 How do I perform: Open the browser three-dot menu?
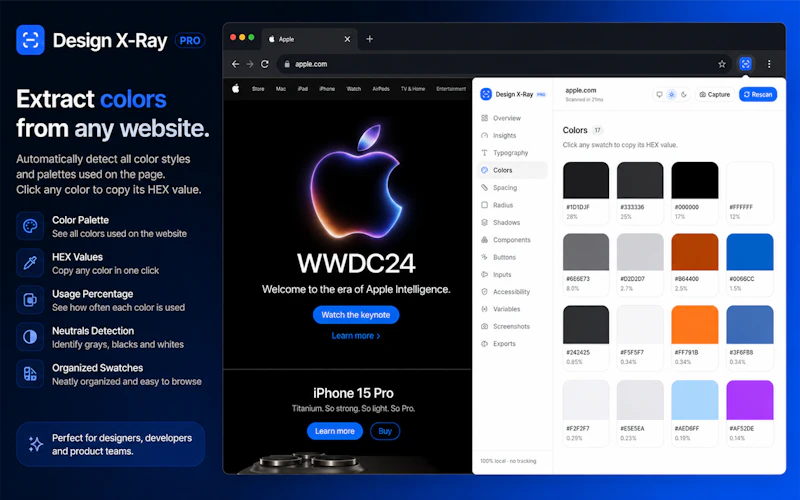coord(769,64)
